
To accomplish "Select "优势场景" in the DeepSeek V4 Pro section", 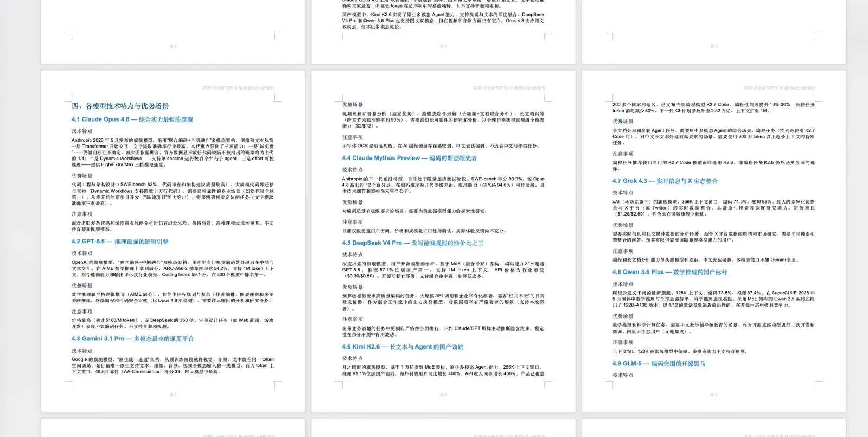I will click(x=353, y=287).
